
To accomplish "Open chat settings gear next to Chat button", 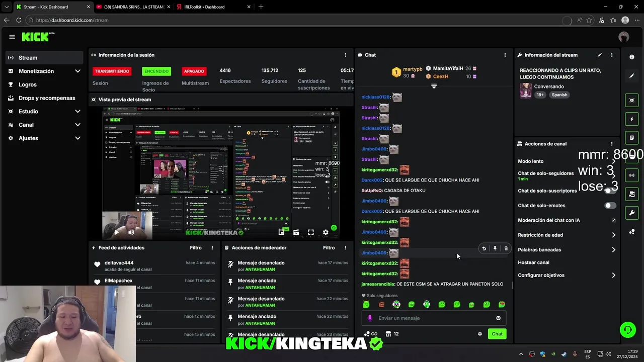I will (x=480, y=334).
